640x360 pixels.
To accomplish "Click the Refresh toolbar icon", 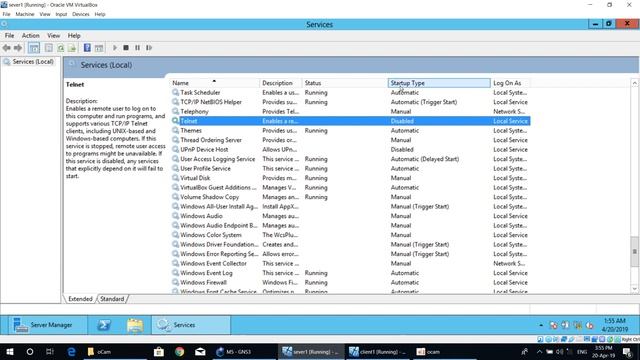I will (x=60, y=48).
